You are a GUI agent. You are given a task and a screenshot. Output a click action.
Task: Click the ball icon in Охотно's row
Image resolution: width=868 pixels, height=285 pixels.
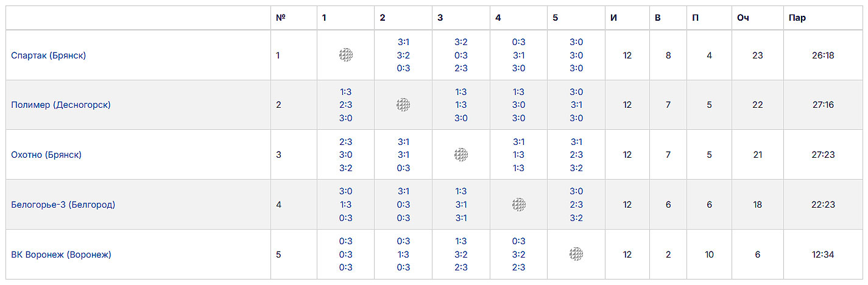click(x=461, y=155)
